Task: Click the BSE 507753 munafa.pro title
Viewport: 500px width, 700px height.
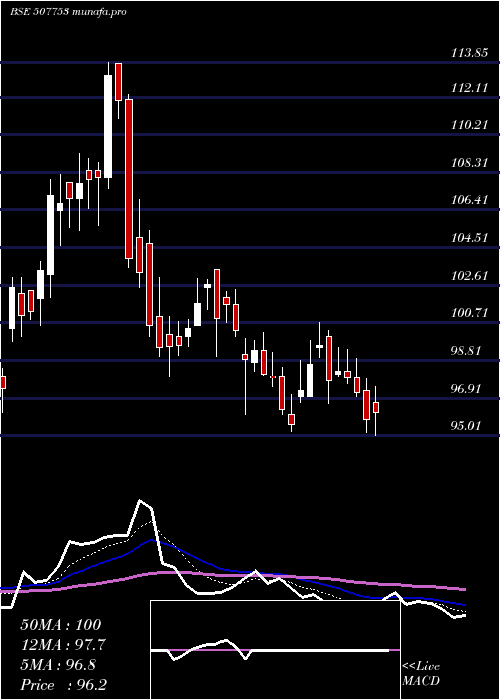Action: [x=68, y=12]
